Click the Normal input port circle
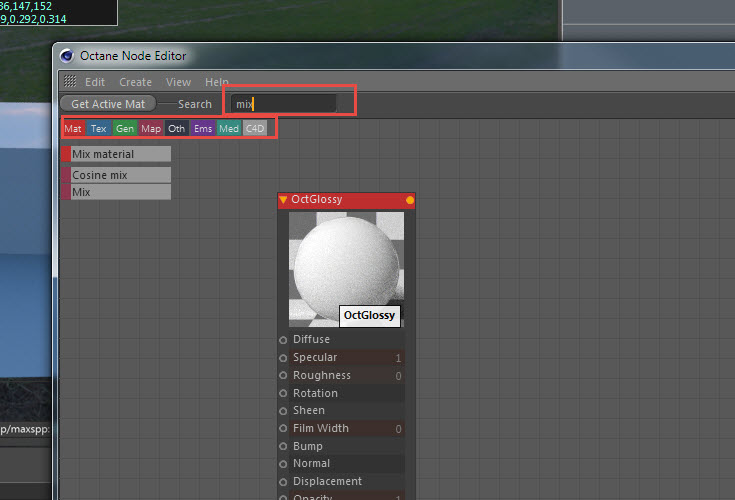This screenshot has width=735, height=500. pos(283,464)
